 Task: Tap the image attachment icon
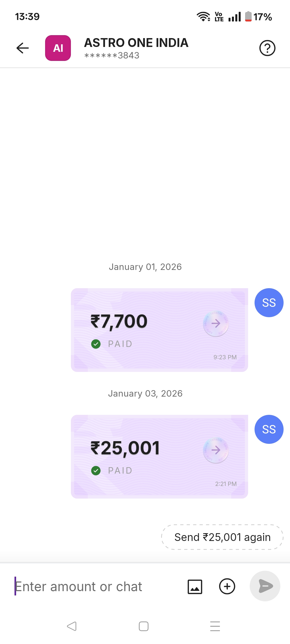195,587
